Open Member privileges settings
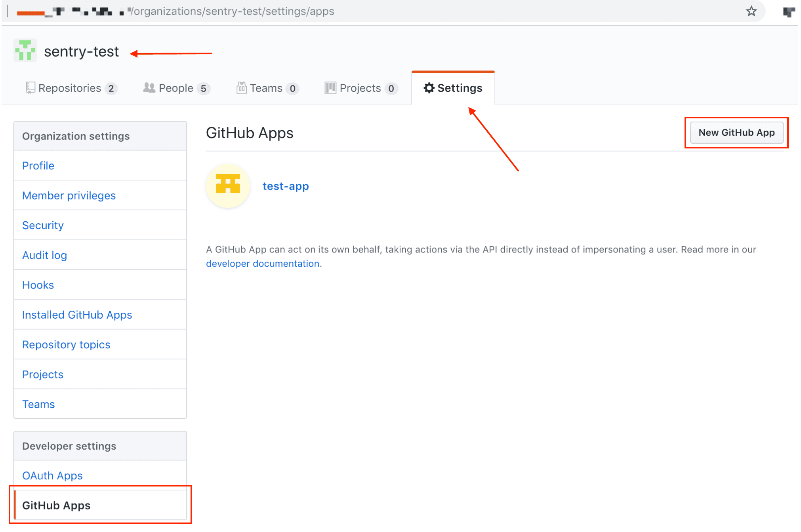 tap(69, 195)
